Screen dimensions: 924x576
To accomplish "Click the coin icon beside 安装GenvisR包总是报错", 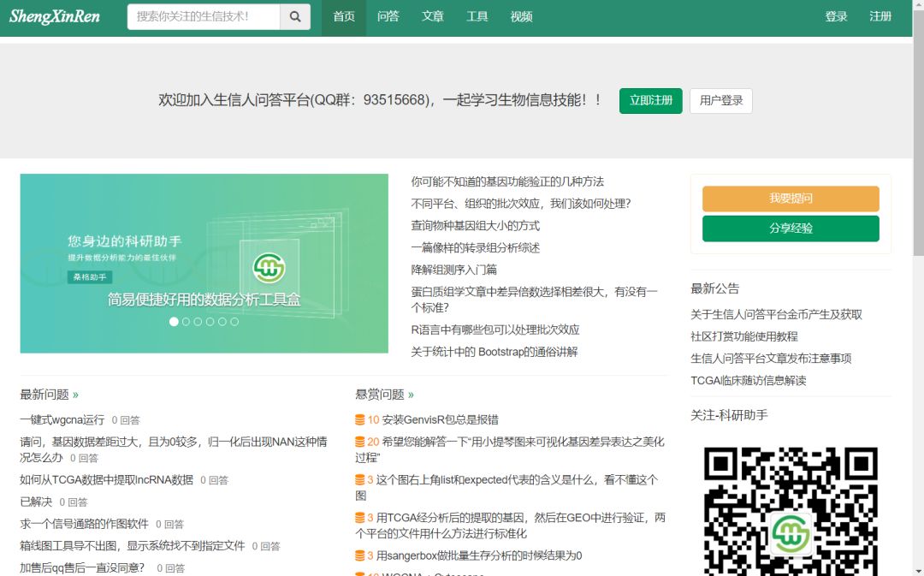I will pyautogui.click(x=359, y=419).
